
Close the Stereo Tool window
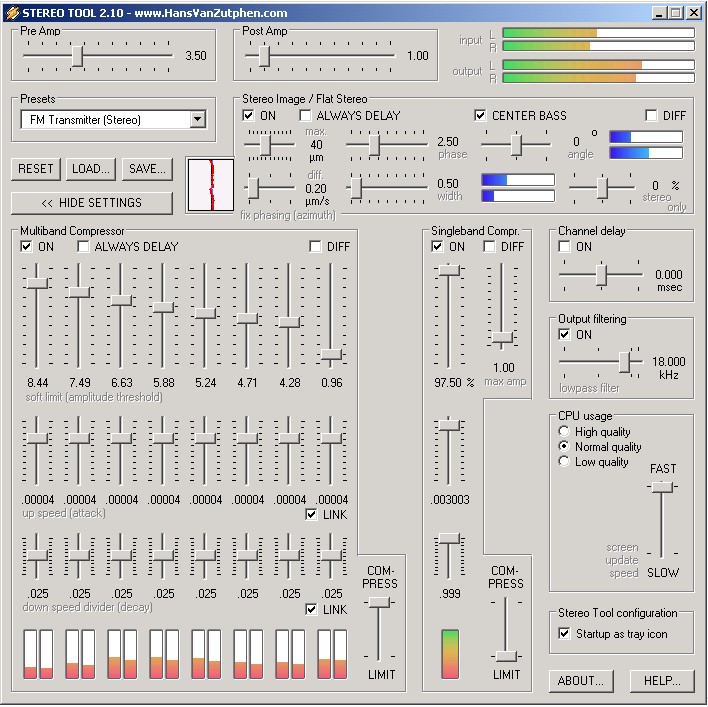[694, 13]
